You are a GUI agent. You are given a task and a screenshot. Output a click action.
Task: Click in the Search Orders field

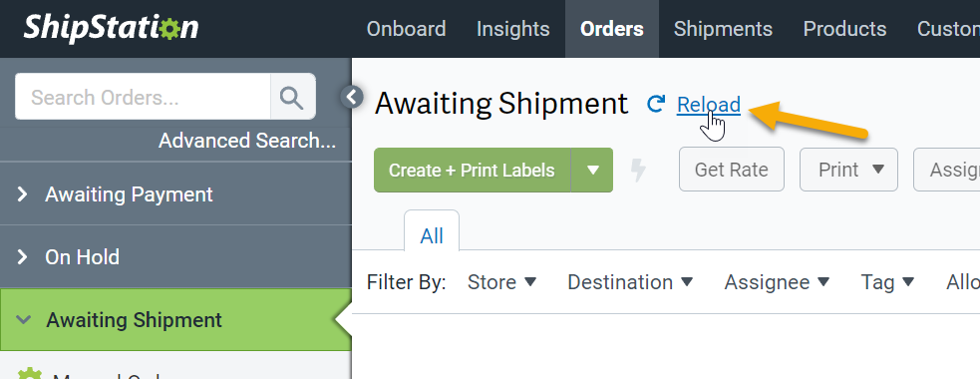tap(144, 97)
